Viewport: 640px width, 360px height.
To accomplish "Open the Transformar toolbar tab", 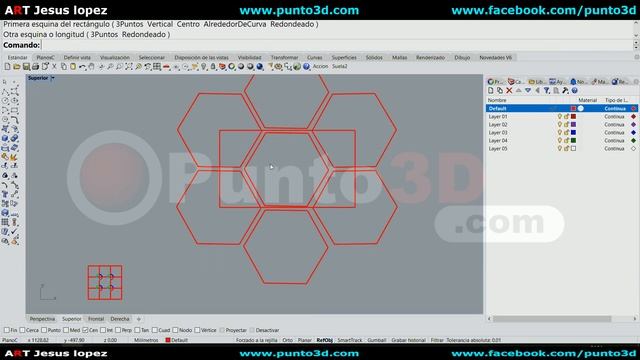I will [284, 58].
